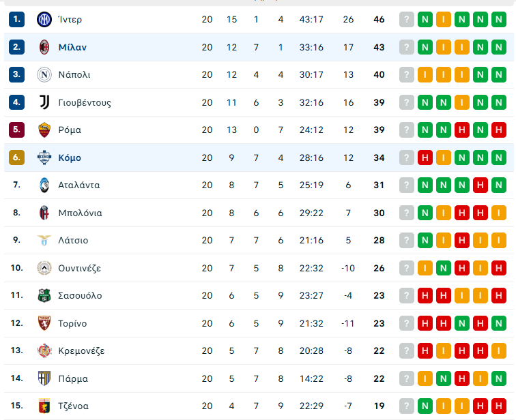Click the Inter club crest icon
Screen dimensions: 516x420
(x=44, y=19)
